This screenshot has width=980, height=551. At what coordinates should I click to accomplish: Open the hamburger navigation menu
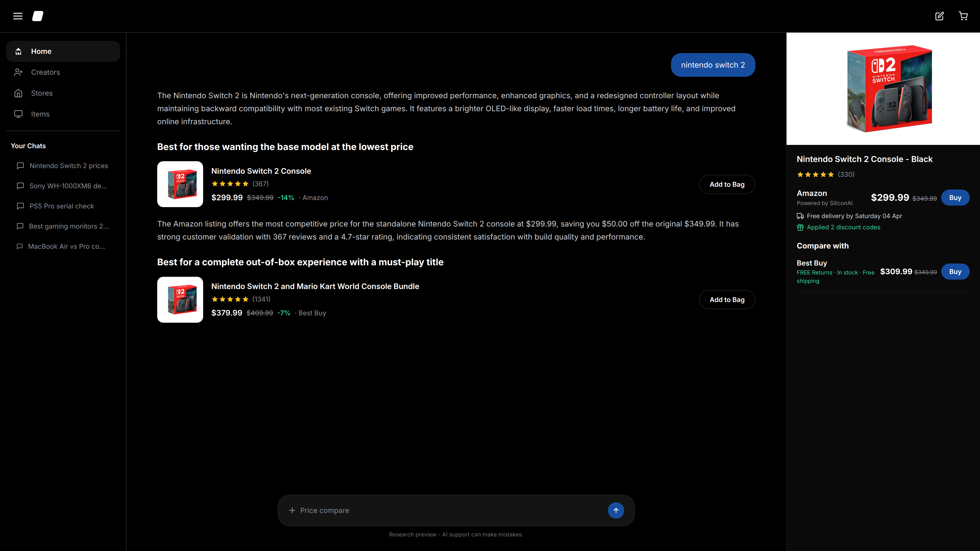[x=18, y=16]
